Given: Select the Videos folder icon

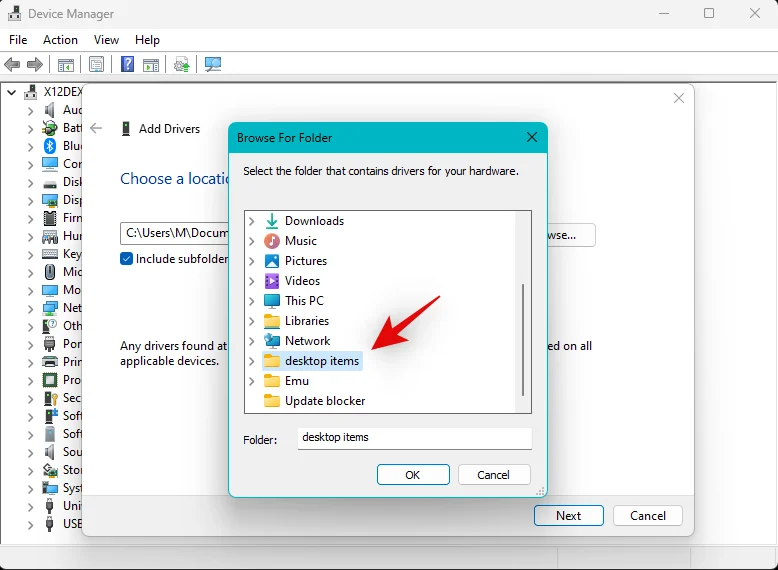Looking at the screenshot, I should (272, 281).
